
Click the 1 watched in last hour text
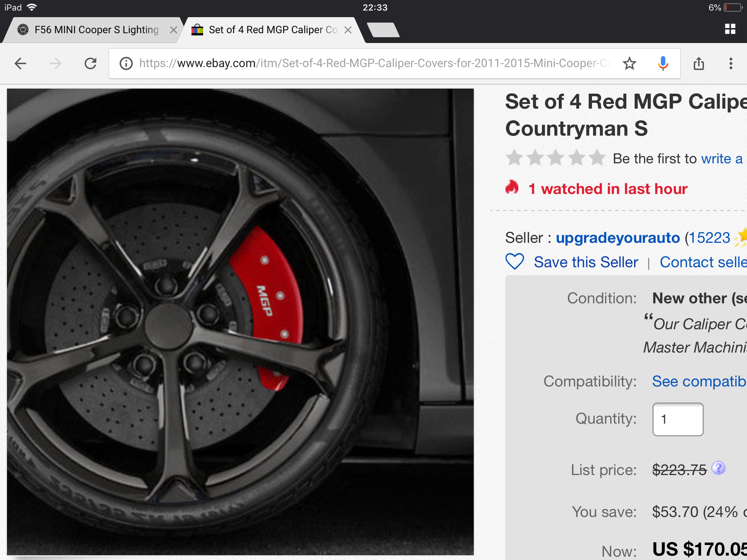[608, 189]
